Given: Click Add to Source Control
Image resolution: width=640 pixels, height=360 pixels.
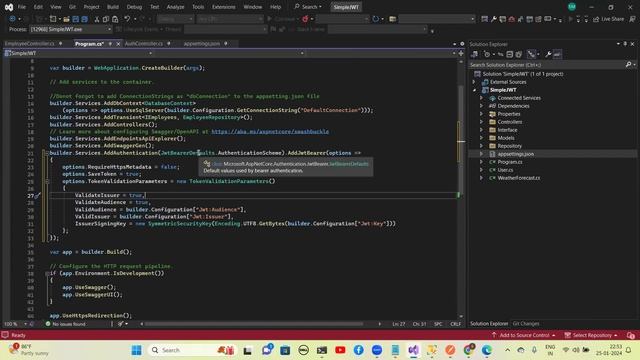Looking at the screenshot, I should (524, 335).
